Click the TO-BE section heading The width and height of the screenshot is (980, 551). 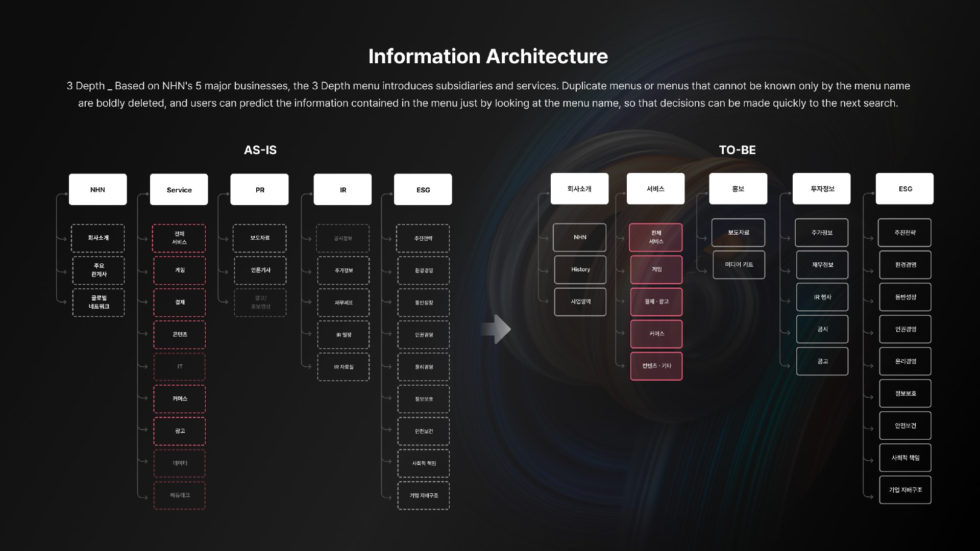[x=737, y=150]
